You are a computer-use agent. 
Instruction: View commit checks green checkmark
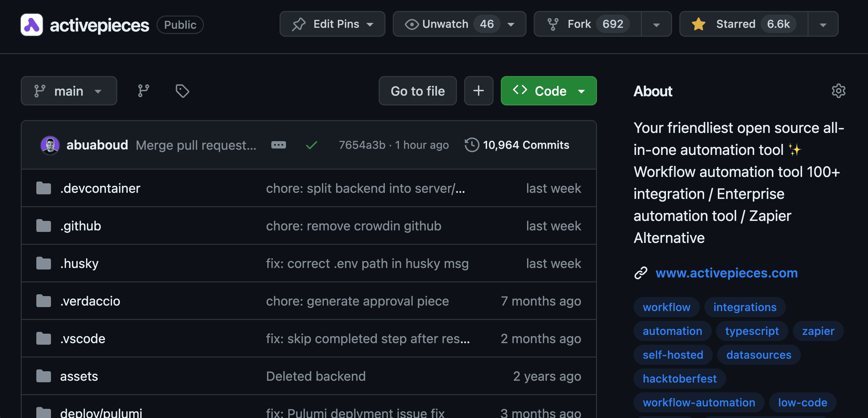click(x=311, y=145)
